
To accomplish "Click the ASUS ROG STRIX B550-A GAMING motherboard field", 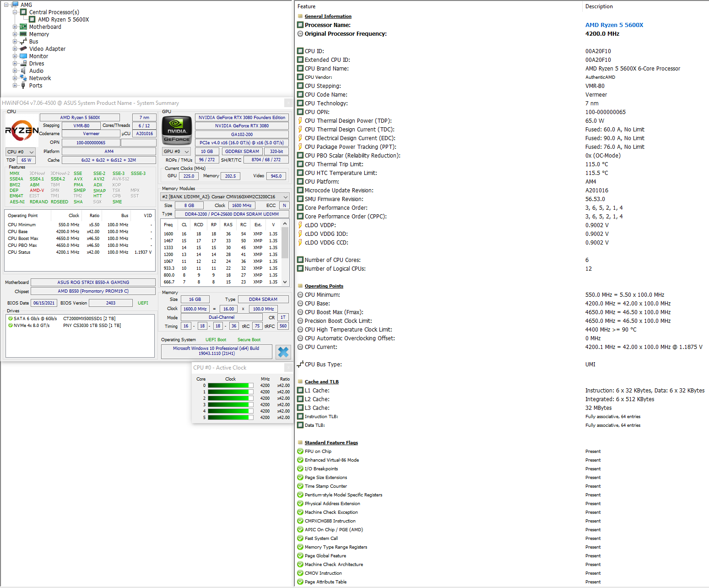I will coord(93,283).
